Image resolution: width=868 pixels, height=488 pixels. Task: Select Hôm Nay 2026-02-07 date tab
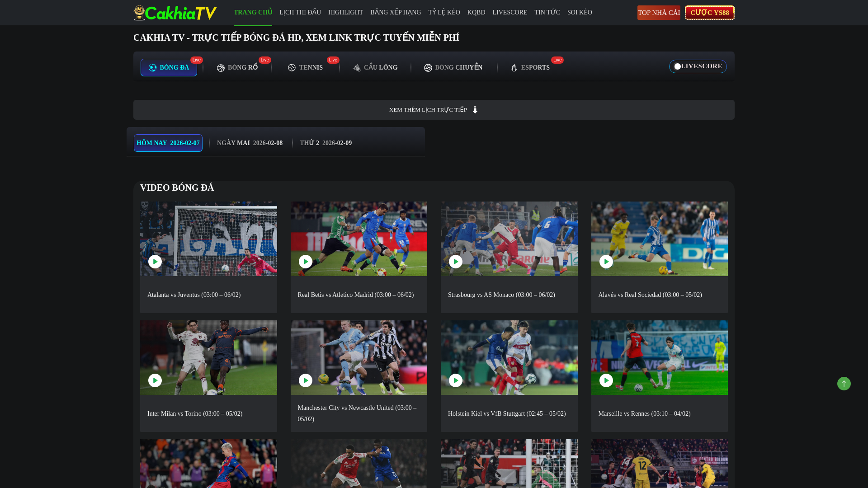tap(168, 143)
